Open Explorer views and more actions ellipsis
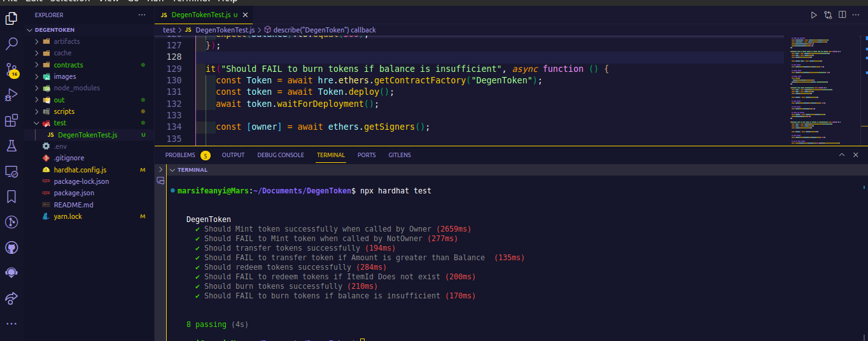This screenshot has height=341, width=868. coord(142,15)
